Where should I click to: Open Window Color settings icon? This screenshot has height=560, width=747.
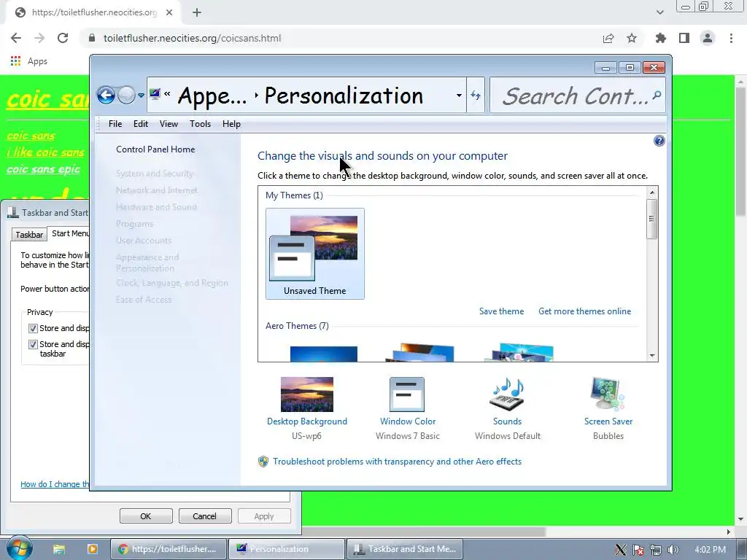[x=407, y=394]
